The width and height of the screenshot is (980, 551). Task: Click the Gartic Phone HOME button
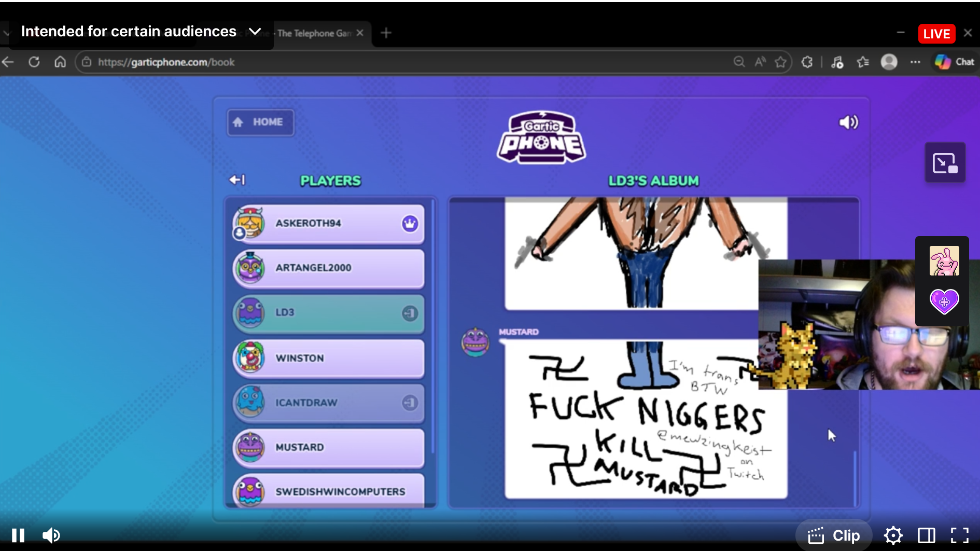click(260, 122)
